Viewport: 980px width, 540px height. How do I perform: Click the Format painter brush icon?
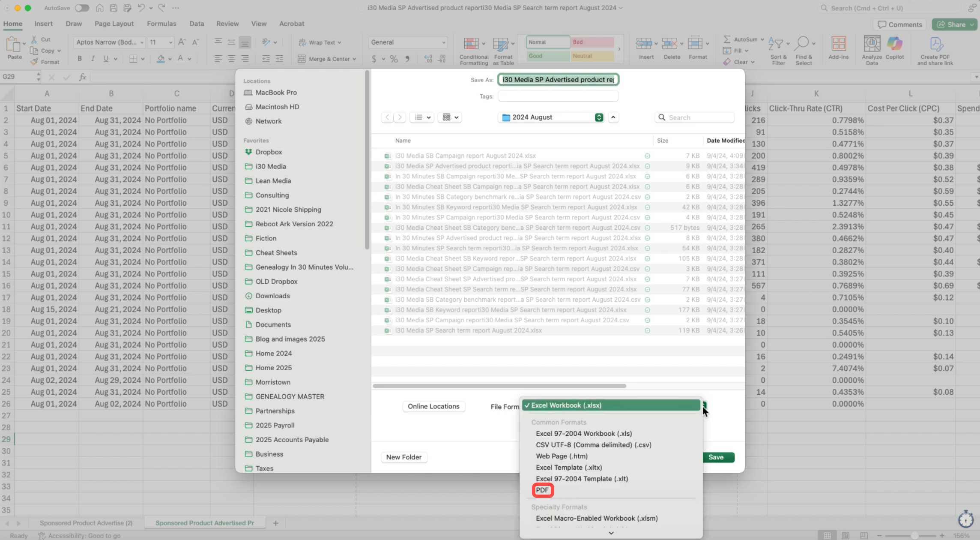pyautogui.click(x=34, y=62)
